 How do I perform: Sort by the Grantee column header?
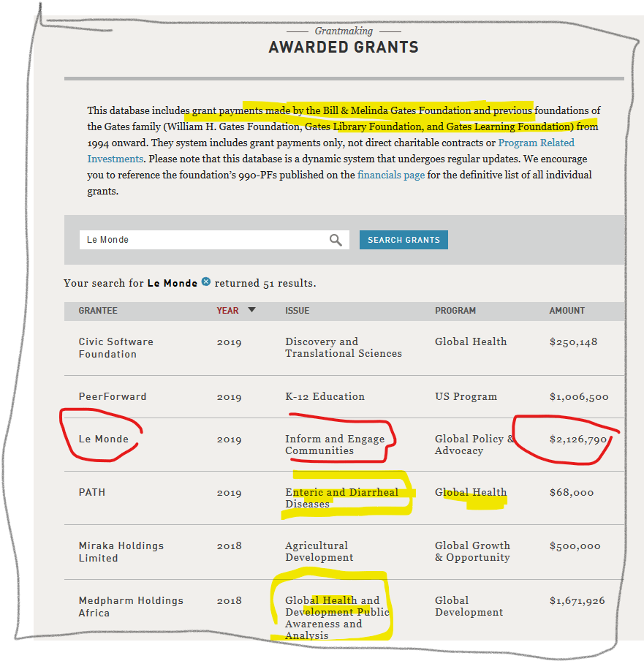[98, 311]
